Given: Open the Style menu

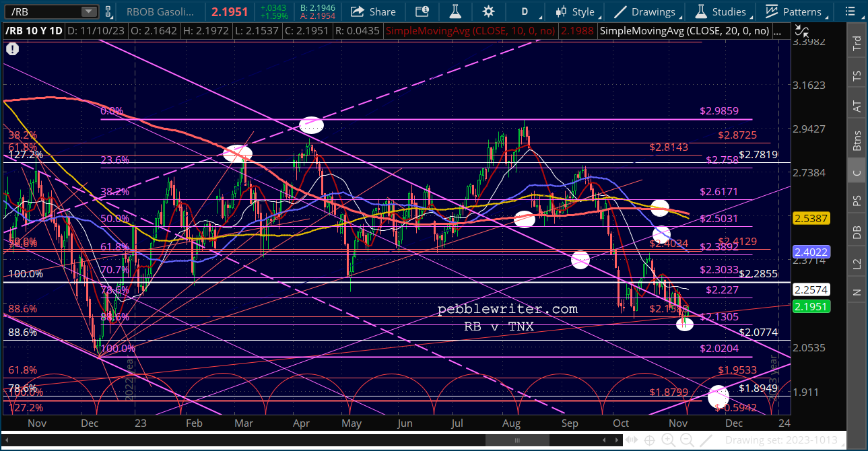Looking at the screenshot, I should pos(575,11).
